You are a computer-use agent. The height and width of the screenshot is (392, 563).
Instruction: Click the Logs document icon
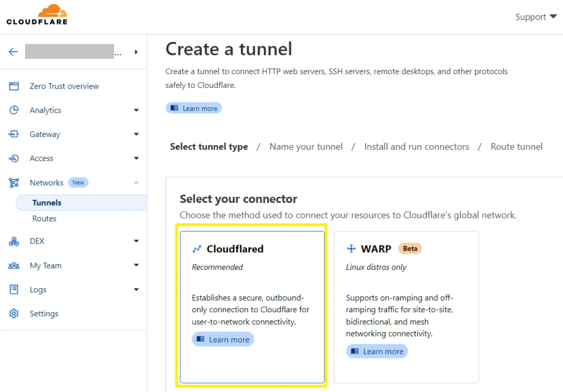pyautogui.click(x=14, y=289)
